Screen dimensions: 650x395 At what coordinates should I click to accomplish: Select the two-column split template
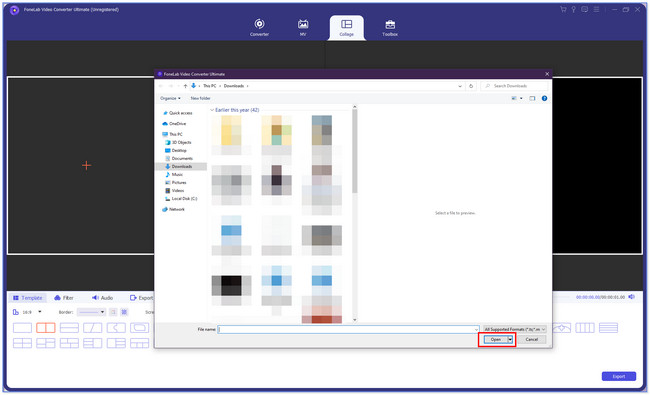[46, 328]
